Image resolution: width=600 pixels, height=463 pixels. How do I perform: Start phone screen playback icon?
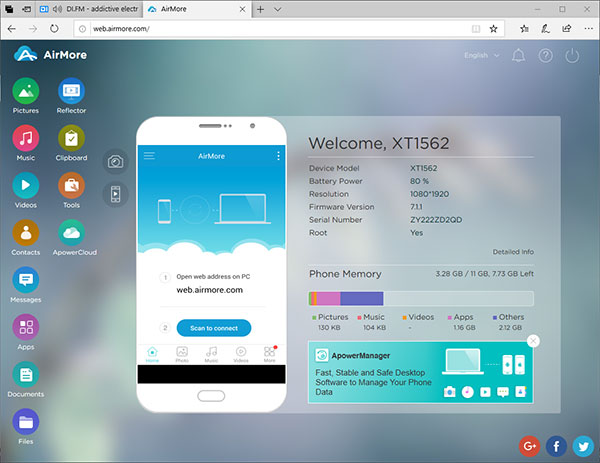(x=116, y=194)
